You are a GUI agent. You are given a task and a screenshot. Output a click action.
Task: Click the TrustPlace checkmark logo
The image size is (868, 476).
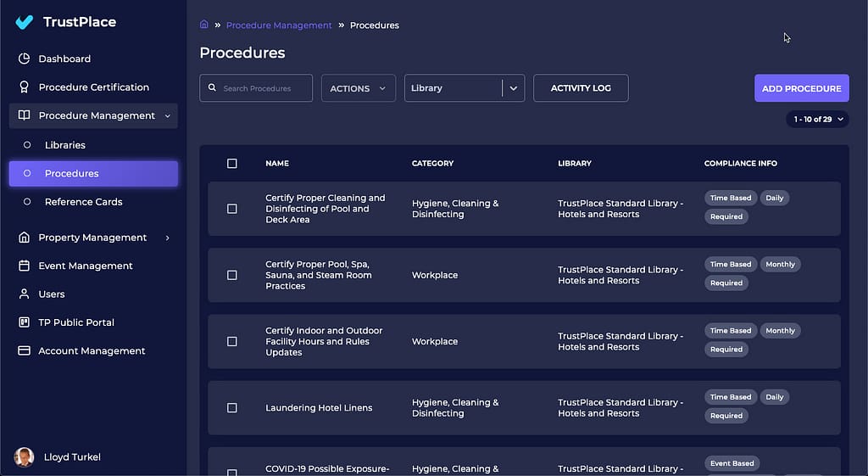(25, 21)
